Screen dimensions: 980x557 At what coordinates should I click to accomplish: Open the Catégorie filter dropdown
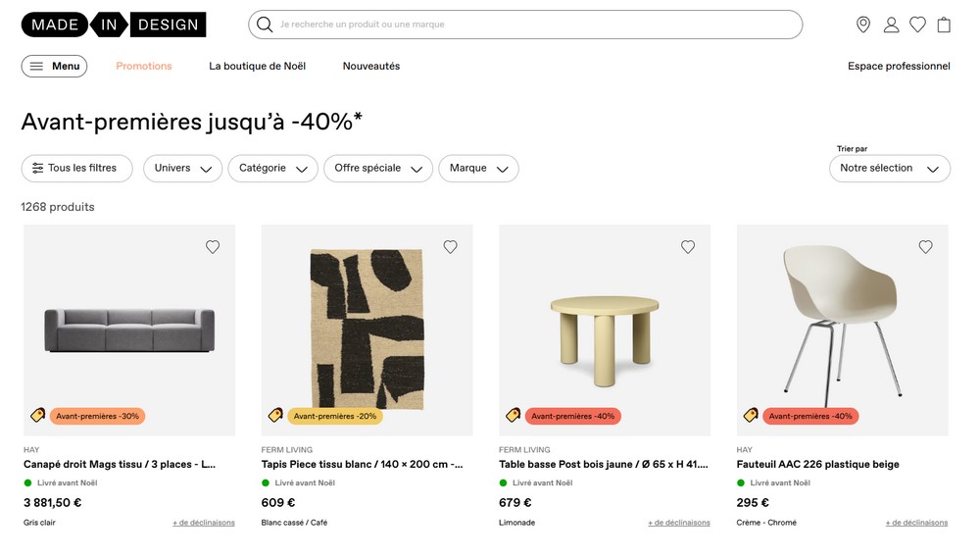coord(272,169)
